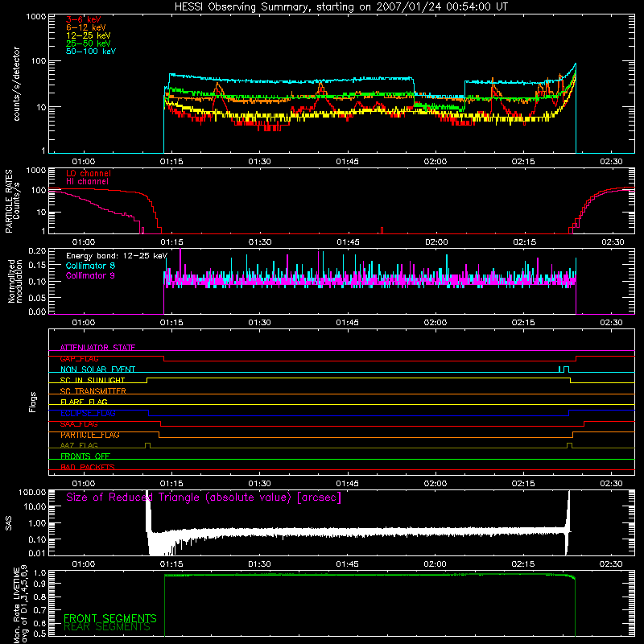The image size is (644, 644).
Task: Click the SC_TRANSMITTER flag label
Action: point(93,391)
